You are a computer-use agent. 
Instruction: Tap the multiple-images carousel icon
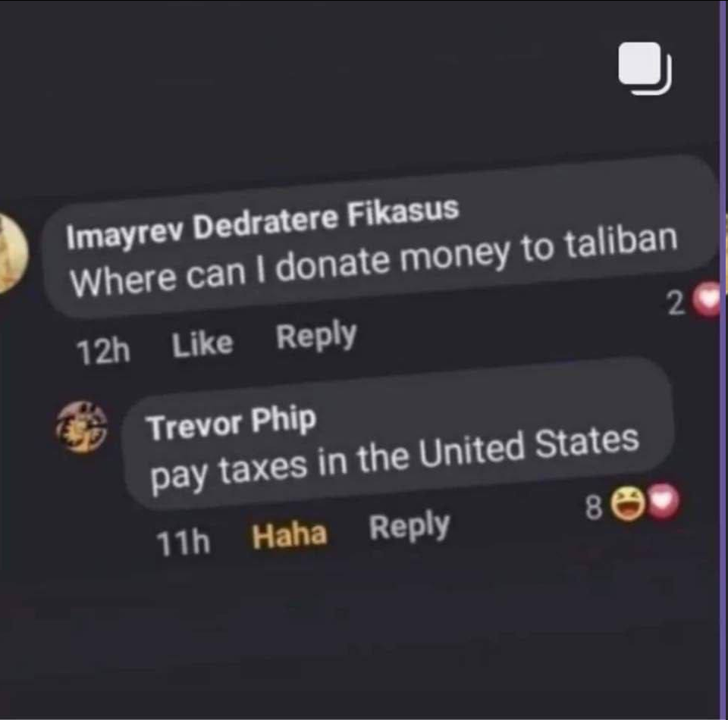[645, 68]
